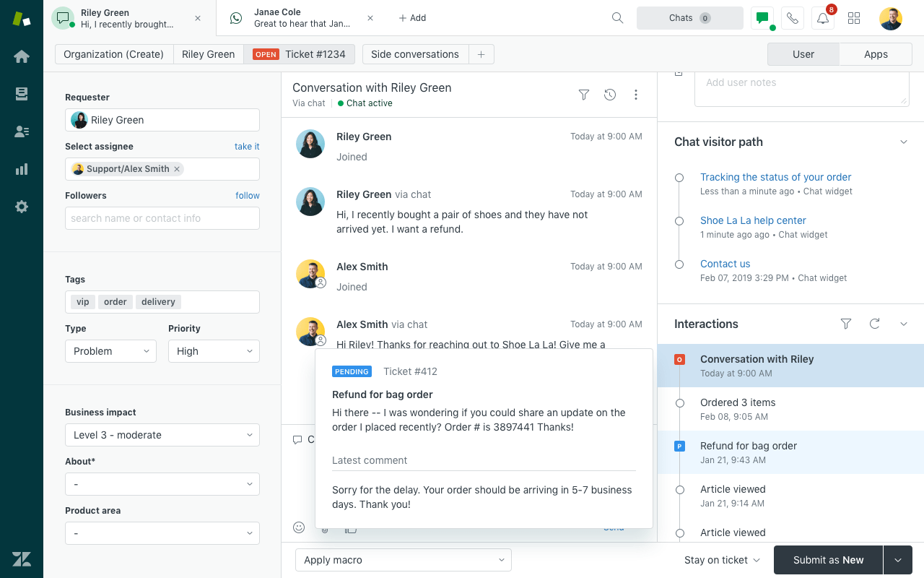This screenshot has height=578, width=924.
Task: Open the Side conversations tab
Action: point(415,54)
